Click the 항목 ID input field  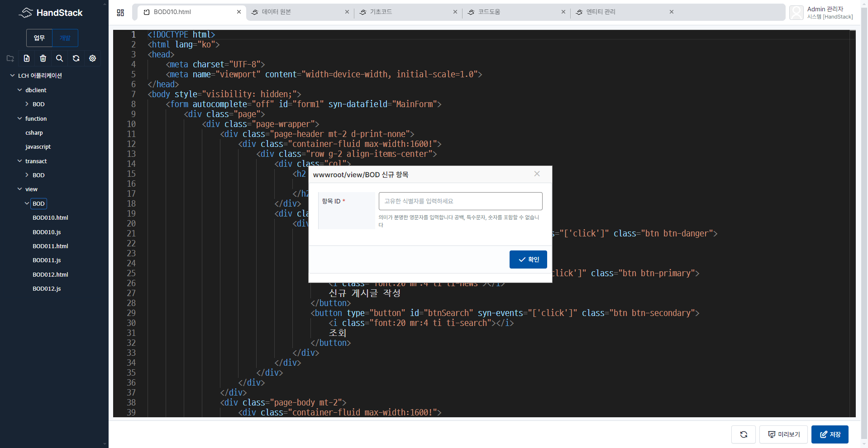[x=460, y=201]
